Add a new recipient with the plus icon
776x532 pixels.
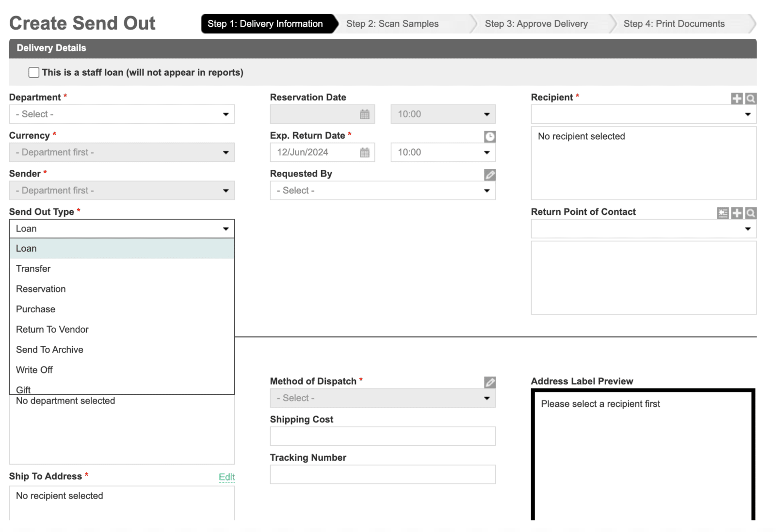(x=736, y=98)
